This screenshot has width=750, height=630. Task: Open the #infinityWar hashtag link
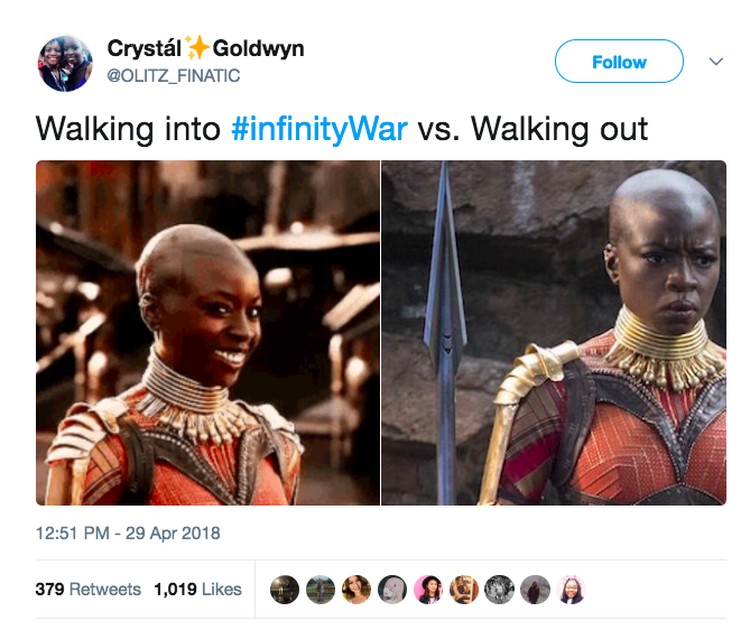click(x=319, y=129)
